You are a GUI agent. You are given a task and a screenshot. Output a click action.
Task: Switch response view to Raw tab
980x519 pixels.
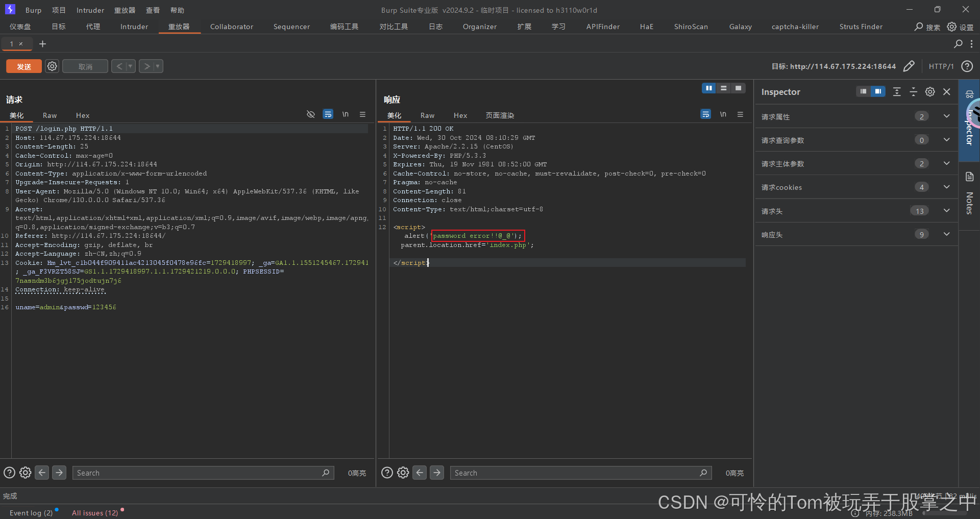click(427, 115)
